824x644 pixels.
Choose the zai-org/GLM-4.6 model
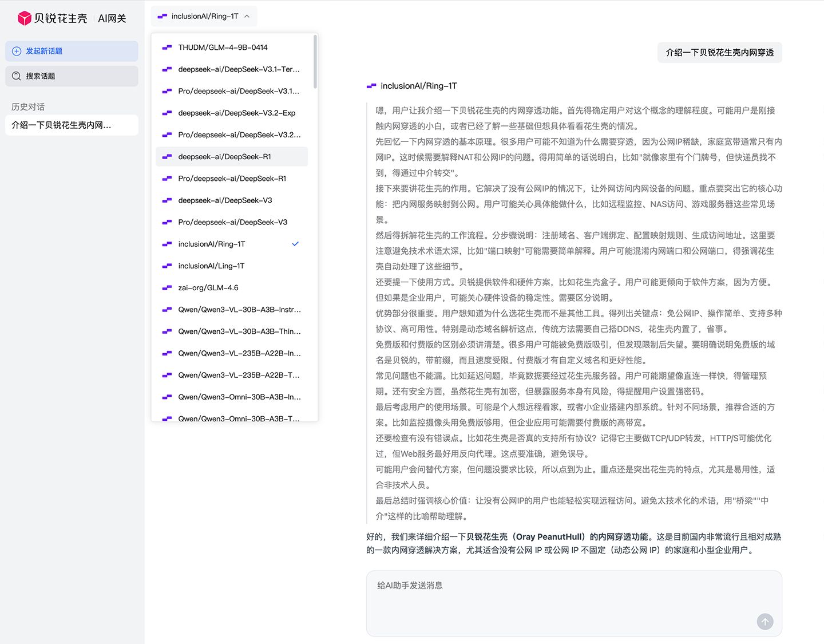(232, 288)
